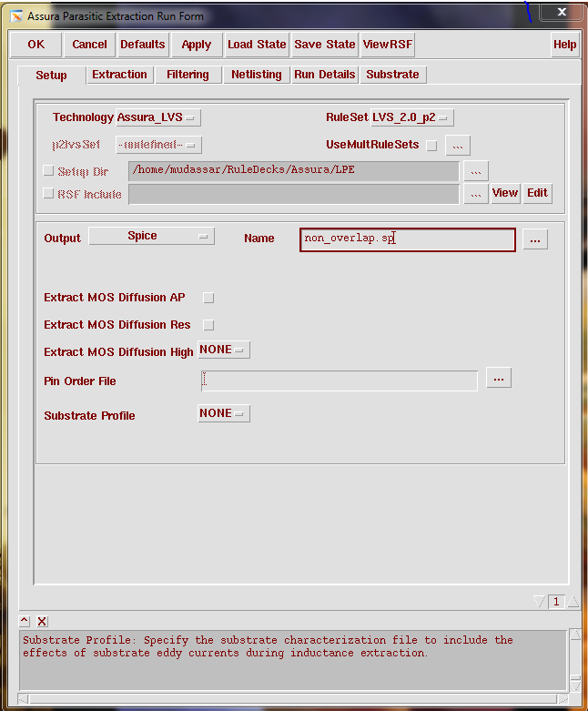Enable Extract MOS Diffusion AP checkbox
This screenshot has width=588, height=711.
tap(208, 298)
